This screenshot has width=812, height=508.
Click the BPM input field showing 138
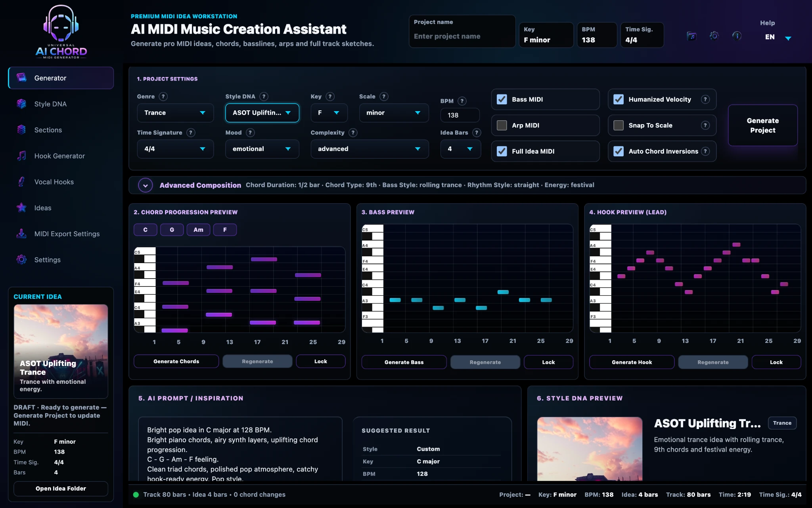click(x=460, y=115)
